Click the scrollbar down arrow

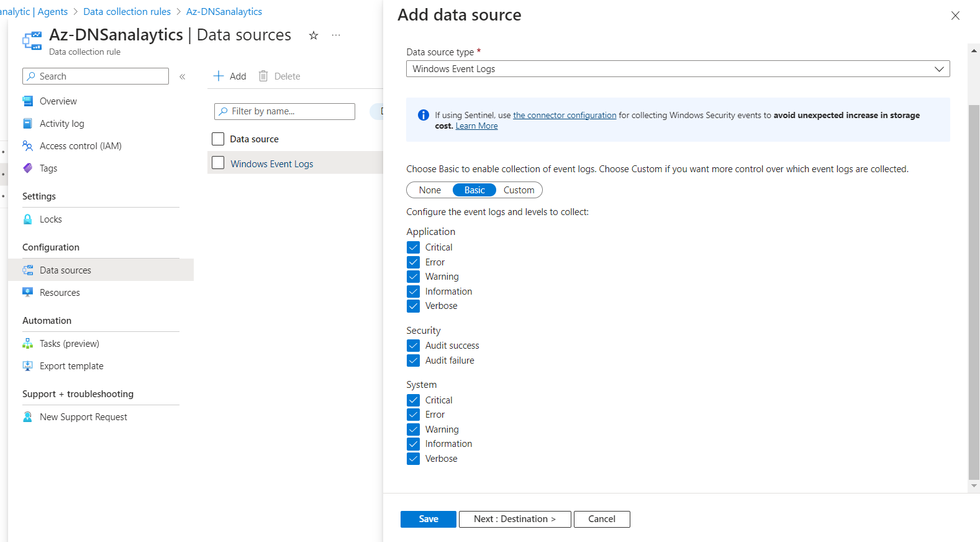974,486
